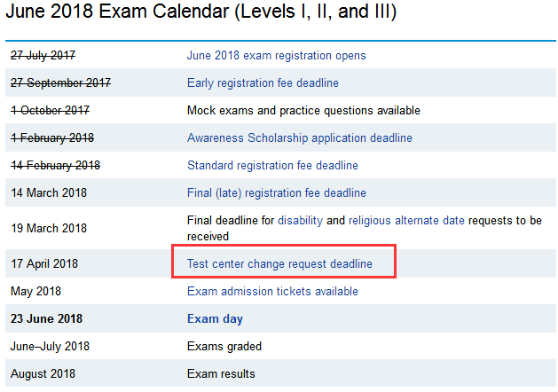
Task: Follow the bold Exam day link
Action: click(x=215, y=318)
